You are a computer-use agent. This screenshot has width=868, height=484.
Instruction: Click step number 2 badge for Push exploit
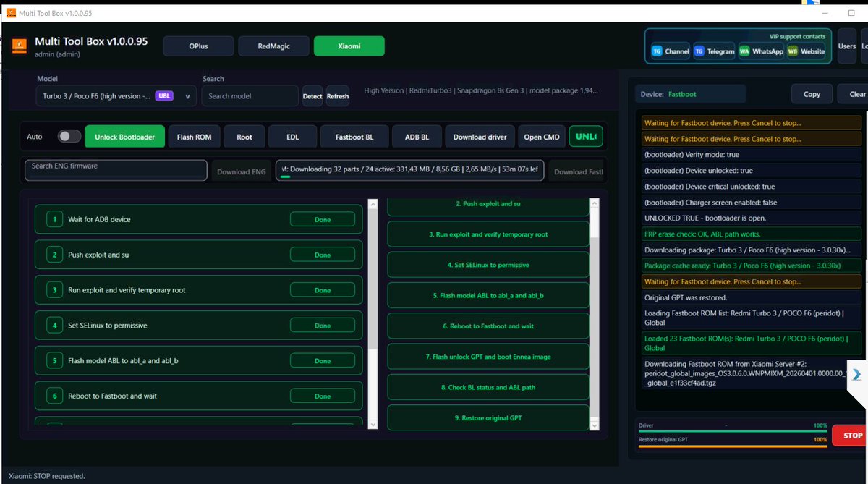pos(54,255)
